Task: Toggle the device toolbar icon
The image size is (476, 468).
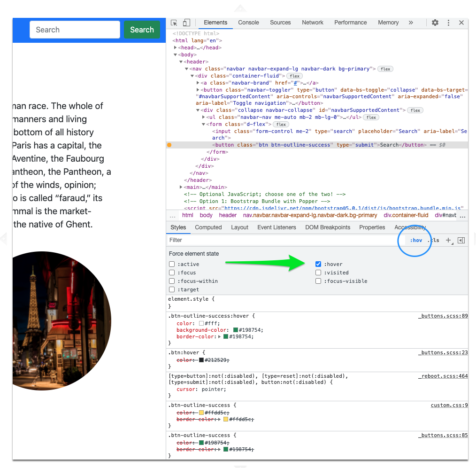Action: [185, 22]
